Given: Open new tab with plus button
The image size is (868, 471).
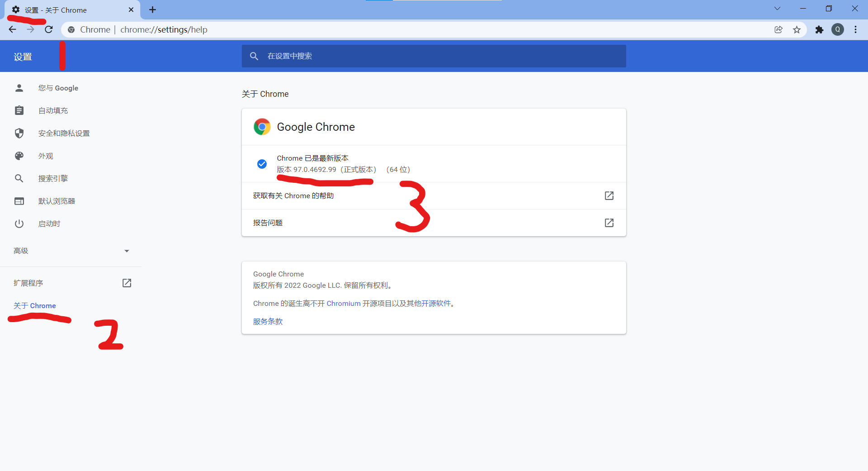Looking at the screenshot, I should [x=153, y=10].
